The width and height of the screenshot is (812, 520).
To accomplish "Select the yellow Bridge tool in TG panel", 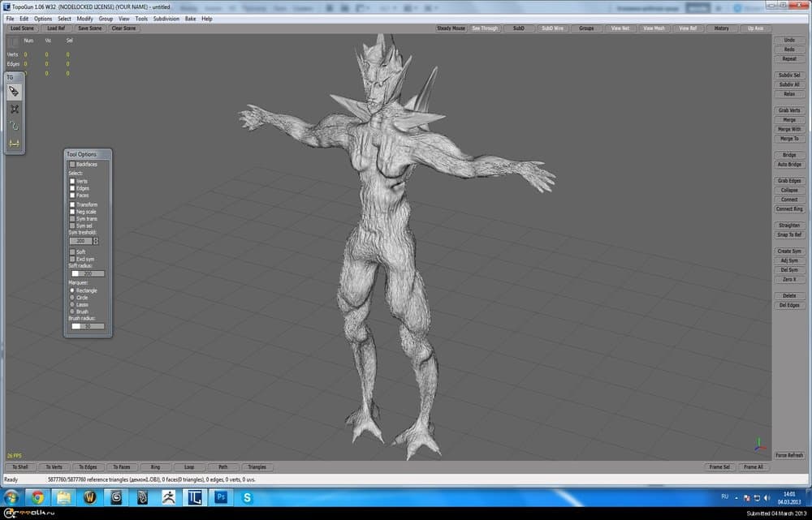I will pyautogui.click(x=14, y=143).
